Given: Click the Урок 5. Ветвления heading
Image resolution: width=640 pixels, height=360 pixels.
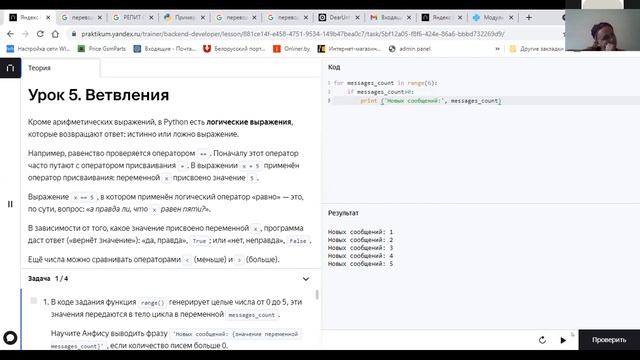Looking at the screenshot, I should coord(98,95).
